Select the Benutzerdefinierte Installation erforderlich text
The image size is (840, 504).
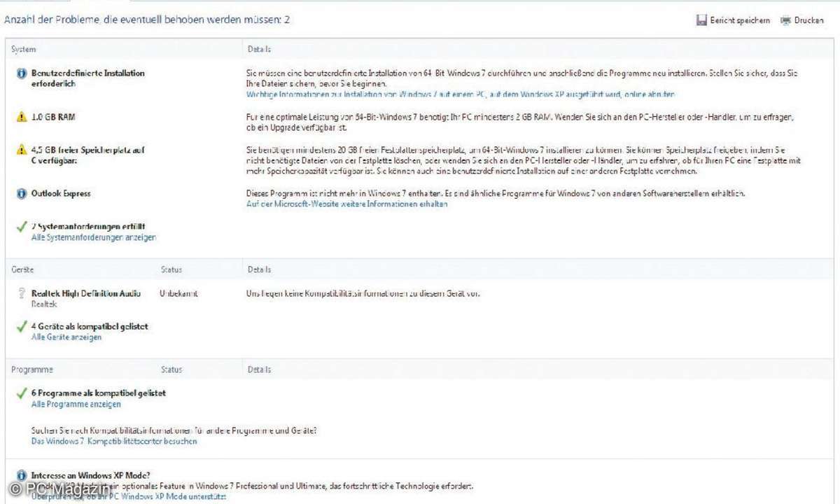click(x=88, y=78)
